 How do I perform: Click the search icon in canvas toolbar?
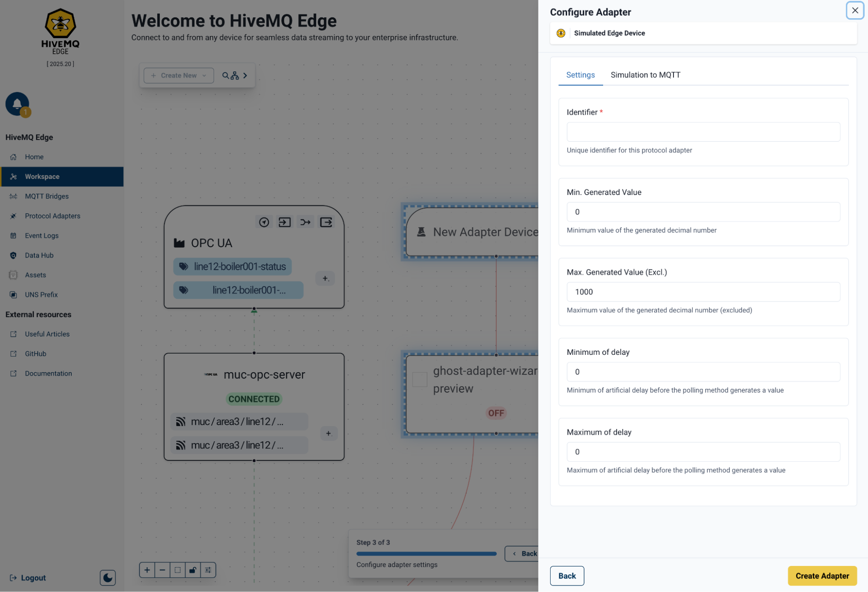click(225, 76)
